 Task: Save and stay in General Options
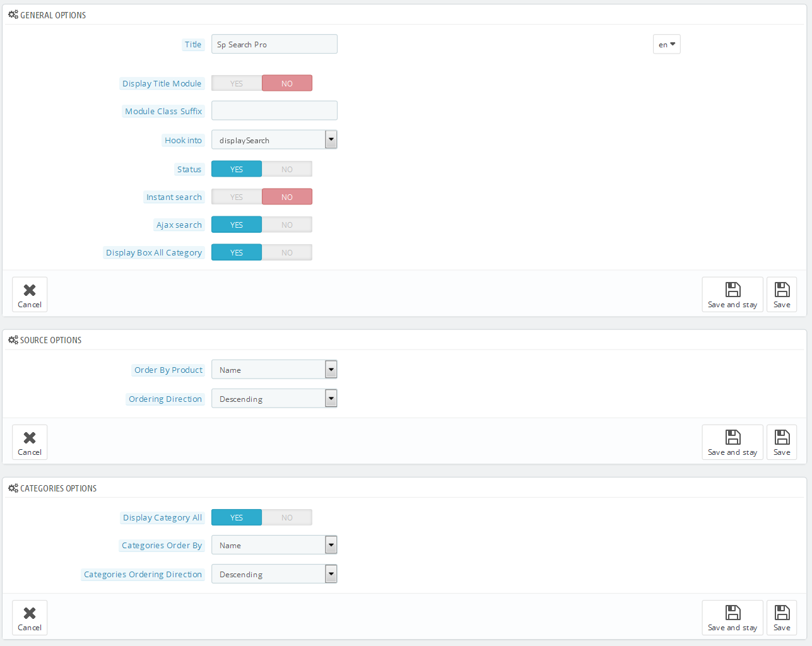click(x=733, y=295)
